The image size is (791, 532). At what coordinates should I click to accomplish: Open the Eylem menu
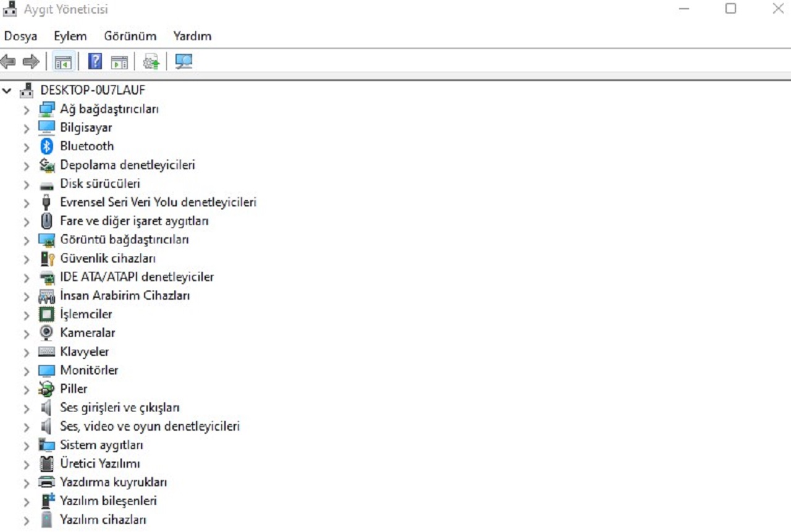pos(70,36)
